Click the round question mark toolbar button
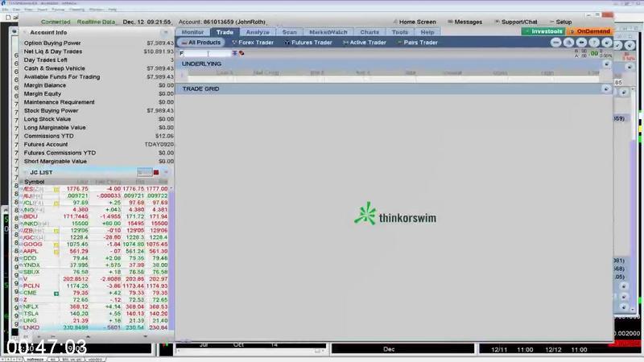The height and width of the screenshot is (362, 644). click(x=594, y=43)
